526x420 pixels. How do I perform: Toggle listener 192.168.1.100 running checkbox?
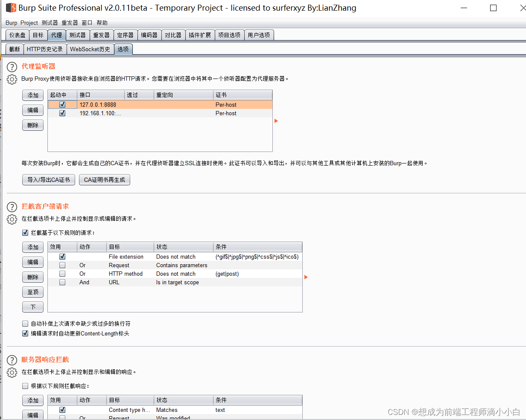(x=62, y=113)
